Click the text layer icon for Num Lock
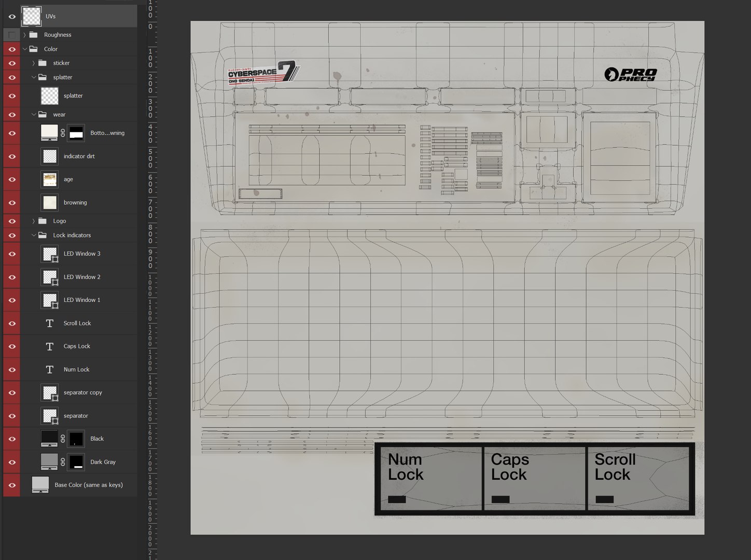Screen dimensions: 751x560 click(50, 370)
